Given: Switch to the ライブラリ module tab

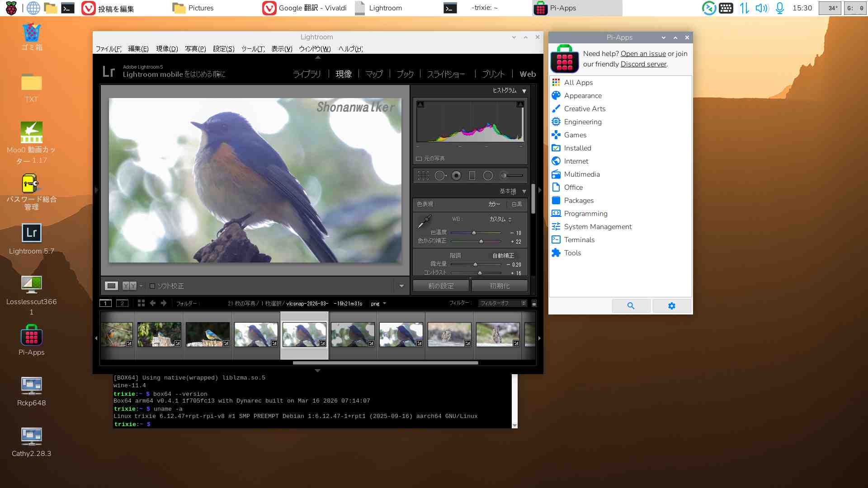Looking at the screenshot, I should (x=307, y=74).
